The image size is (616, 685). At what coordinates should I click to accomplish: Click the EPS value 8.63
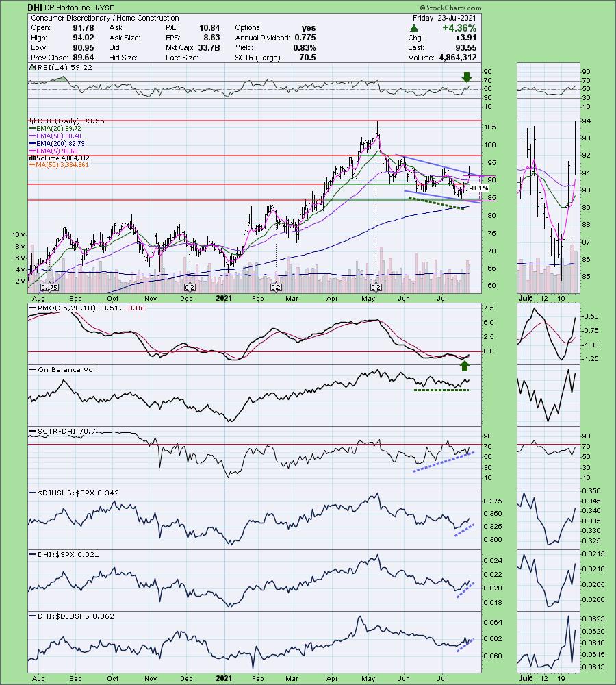click(x=211, y=38)
